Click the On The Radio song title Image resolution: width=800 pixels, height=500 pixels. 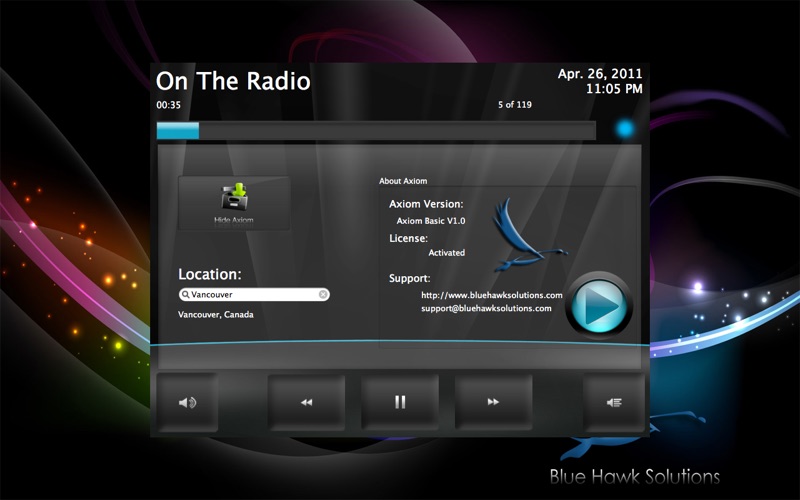pos(233,81)
